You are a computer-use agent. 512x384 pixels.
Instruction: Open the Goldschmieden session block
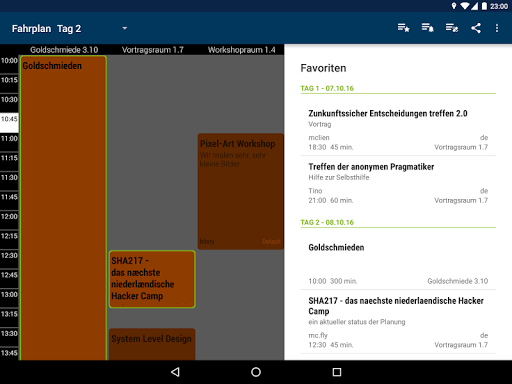tap(63, 208)
